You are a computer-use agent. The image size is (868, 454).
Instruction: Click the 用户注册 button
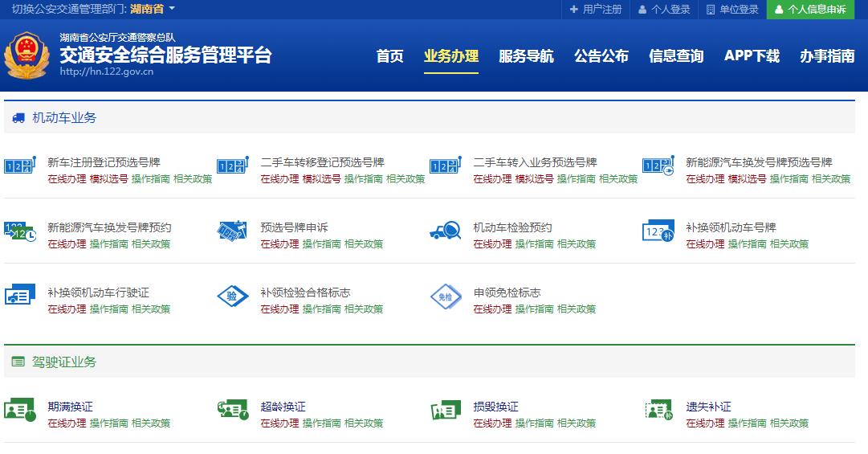click(x=596, y=10)
